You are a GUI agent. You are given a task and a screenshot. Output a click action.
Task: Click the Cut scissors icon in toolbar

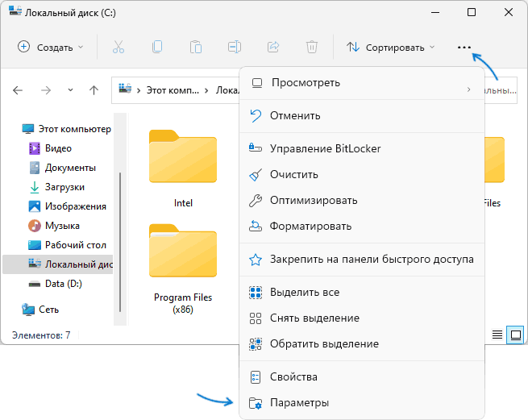(x=118, y=47)
